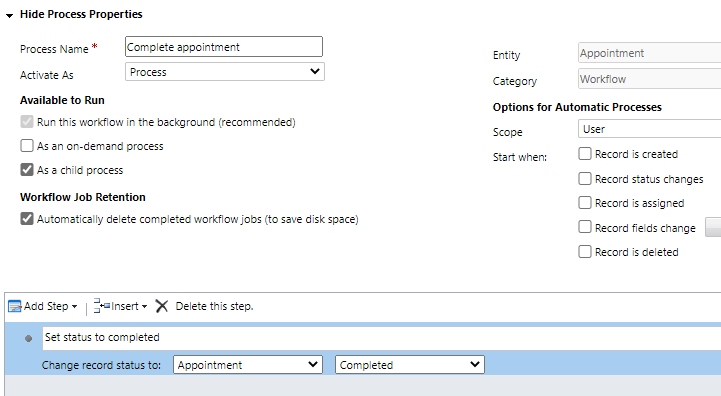Image resolution: width=721 pixels, height=396 pixels.
Task: Toggle Automatically delete completed workflow jobs
Action: click(27, 218)
